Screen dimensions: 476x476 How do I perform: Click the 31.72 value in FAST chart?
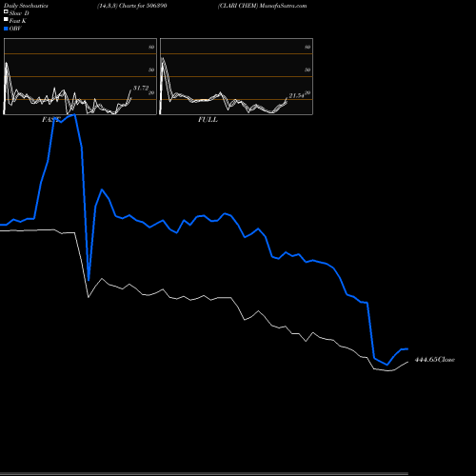tap(141, 88)
